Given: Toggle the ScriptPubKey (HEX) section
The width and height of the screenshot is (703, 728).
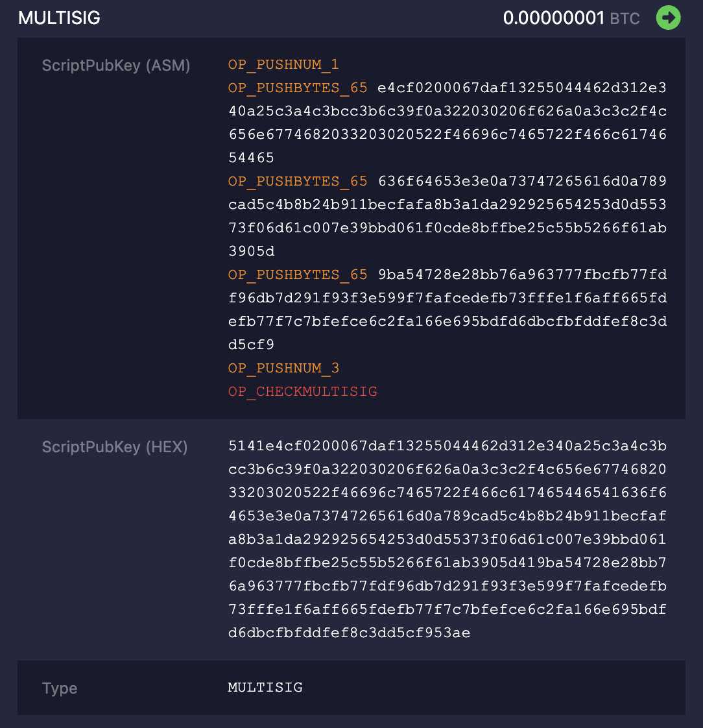Looking at the screenshot, I should coord(116,447).
